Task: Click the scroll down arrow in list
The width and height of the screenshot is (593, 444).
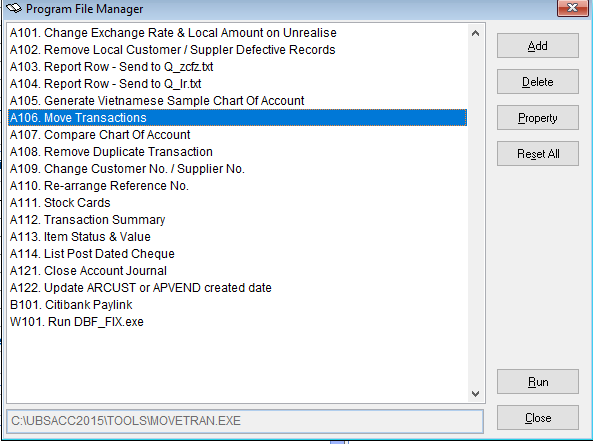Action: (x=476, y=394)
